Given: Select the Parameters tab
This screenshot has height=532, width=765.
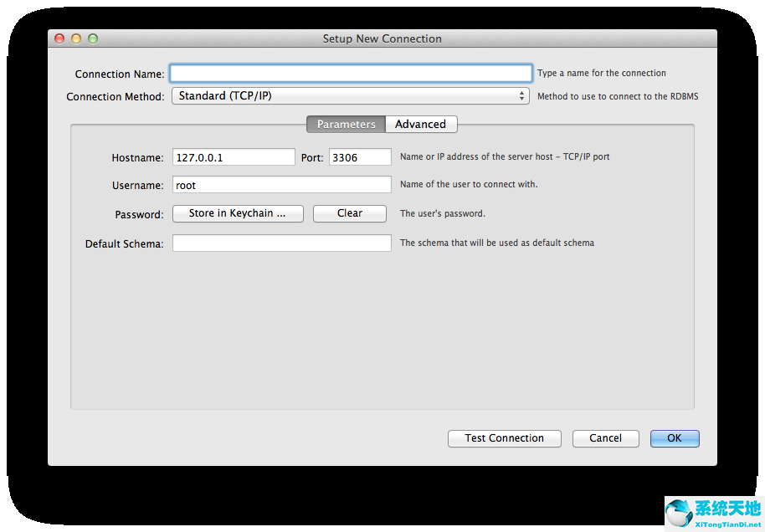Looking at the screenshot, I should click(x=346, y=124).
